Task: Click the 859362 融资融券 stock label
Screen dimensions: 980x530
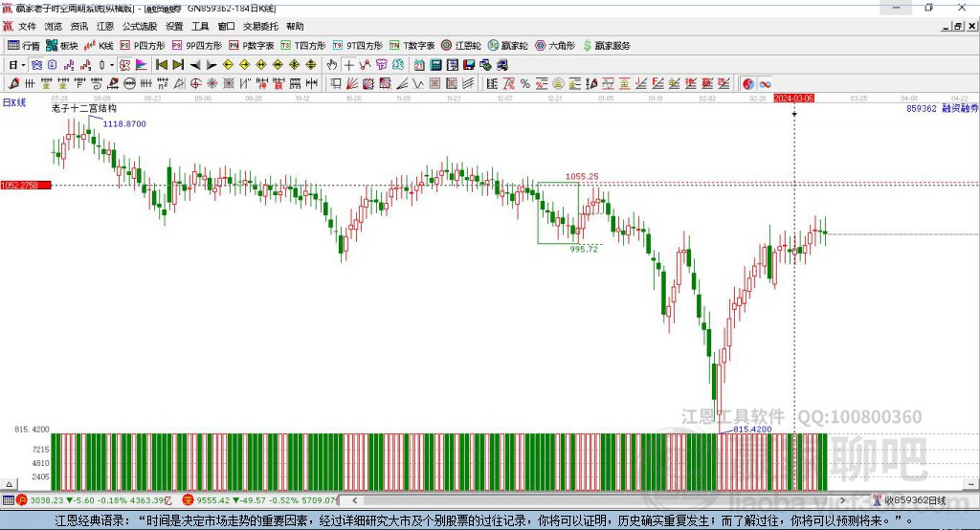Action: pyautogui.click(x=942, y=109)
